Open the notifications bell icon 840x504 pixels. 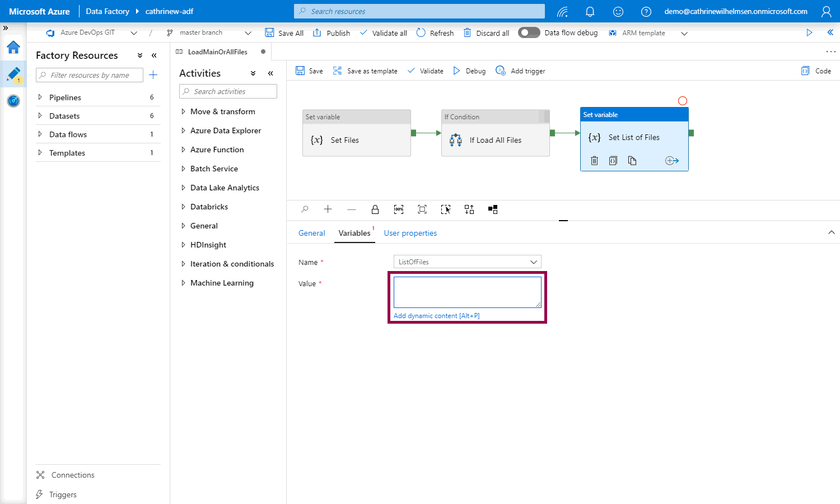[x=590, y=11]
